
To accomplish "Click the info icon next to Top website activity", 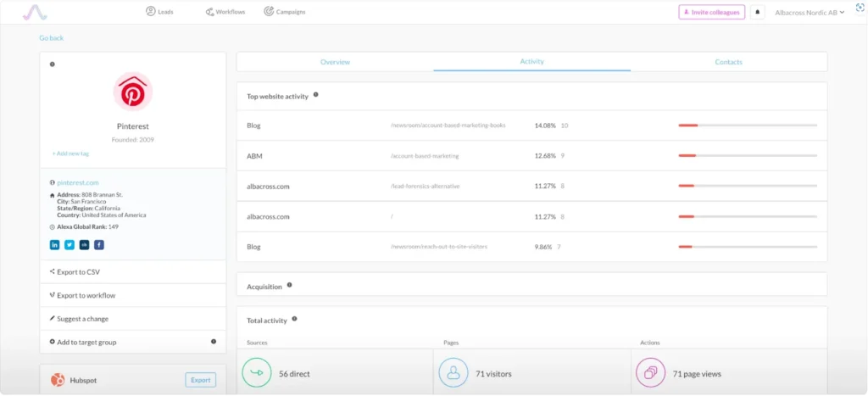I will click(315, 95).
